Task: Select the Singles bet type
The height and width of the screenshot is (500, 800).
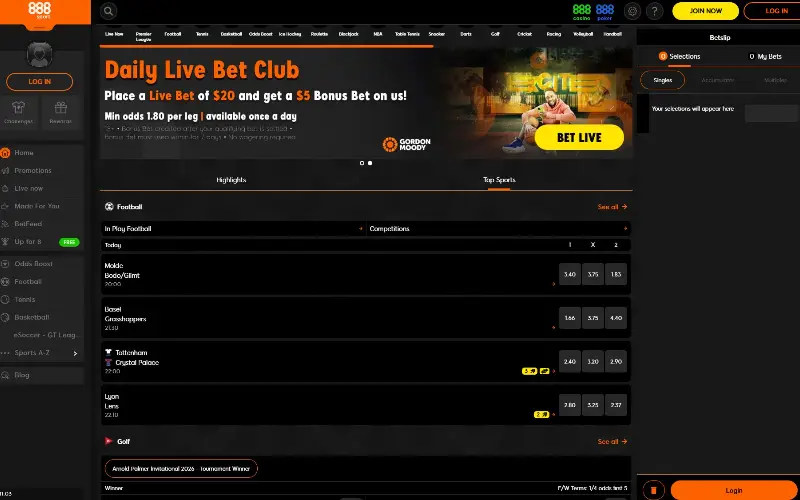Action: coord(662,80)
